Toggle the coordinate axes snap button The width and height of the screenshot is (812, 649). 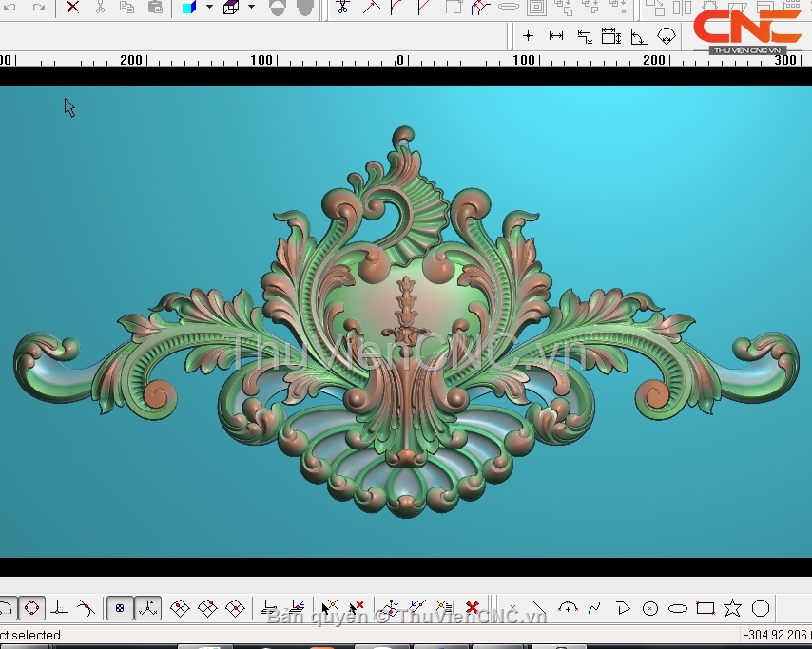[147, 608]
